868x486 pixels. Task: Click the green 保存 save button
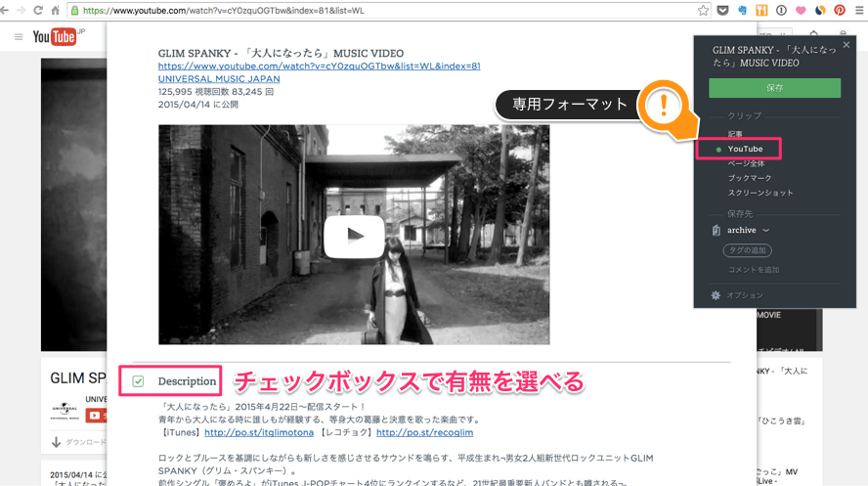click(x=774, y=88)
